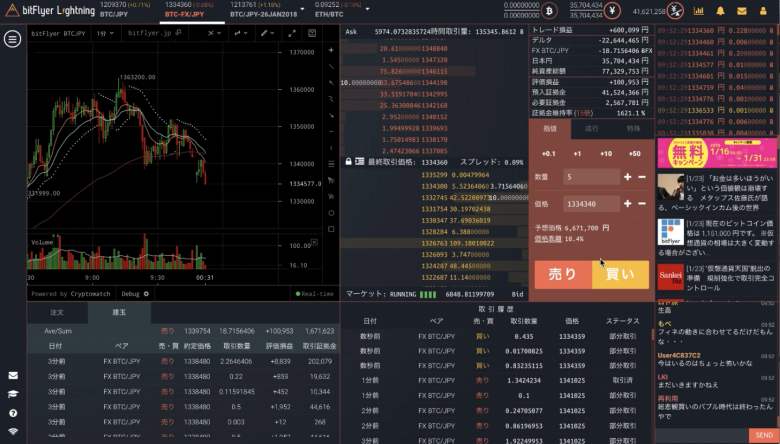Click the 価格 price input field
Screen dimensions: 780x444
point(591,204)
